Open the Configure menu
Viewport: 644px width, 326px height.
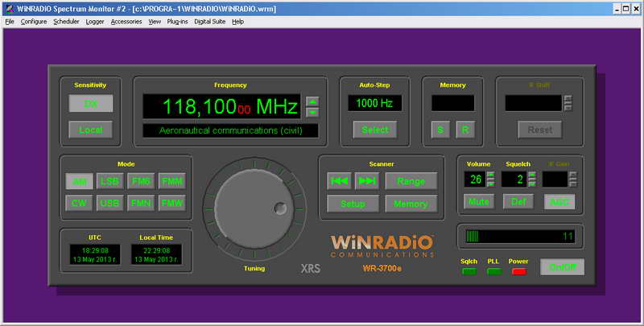34,22
